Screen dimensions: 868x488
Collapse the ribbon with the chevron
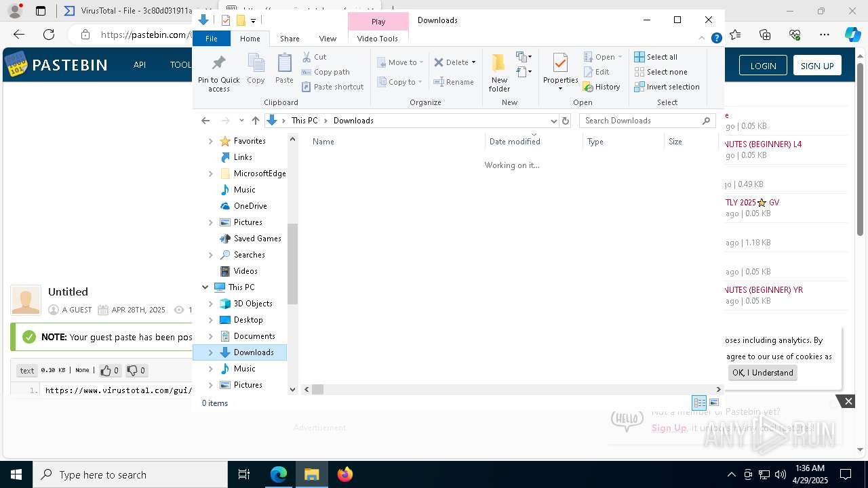click(x=703, y=39)
